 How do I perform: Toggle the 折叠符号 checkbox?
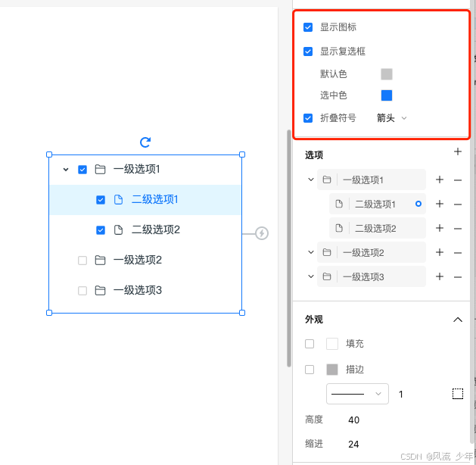(308, 118)
